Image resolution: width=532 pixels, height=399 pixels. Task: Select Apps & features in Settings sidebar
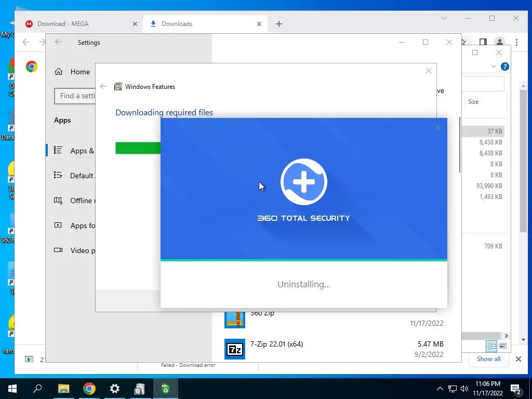click(x=74, y=151)
